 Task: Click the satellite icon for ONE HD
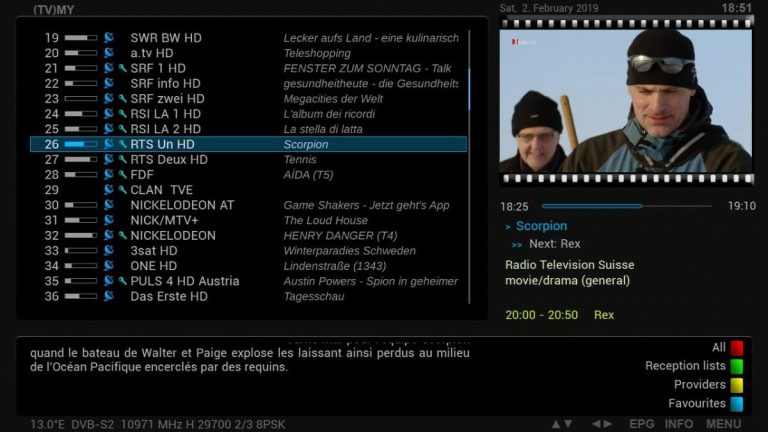pos(109,265)
